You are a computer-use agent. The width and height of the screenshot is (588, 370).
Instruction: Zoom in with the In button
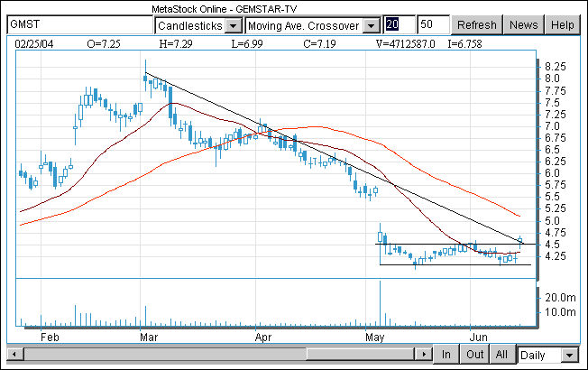[446, 355]
